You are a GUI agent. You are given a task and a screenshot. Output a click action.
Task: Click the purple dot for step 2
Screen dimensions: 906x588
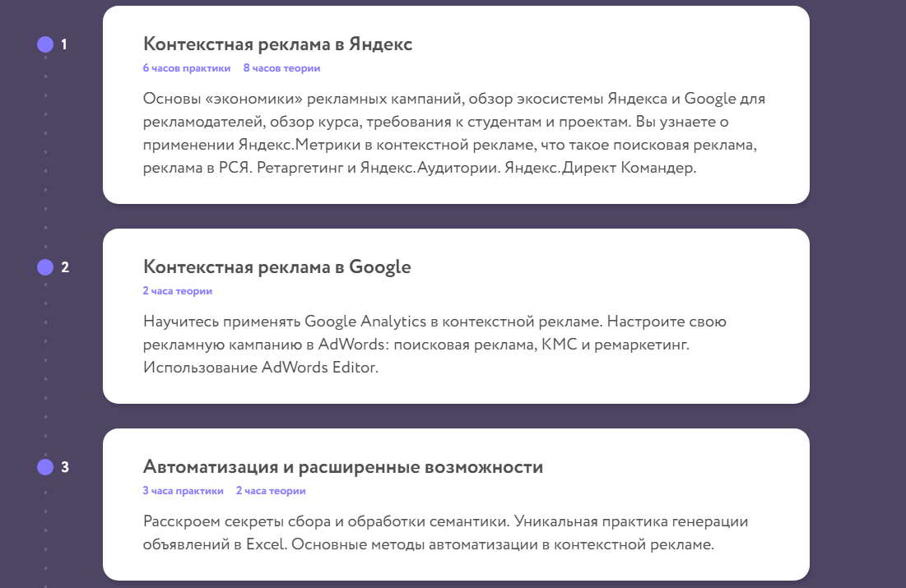45,267
